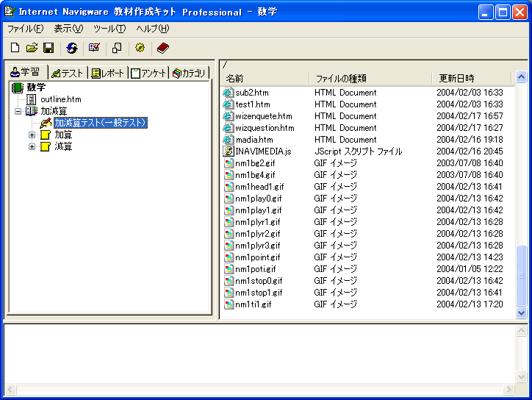
Task: Switch to the カテゴリ tab
Action: pos(190,73)
